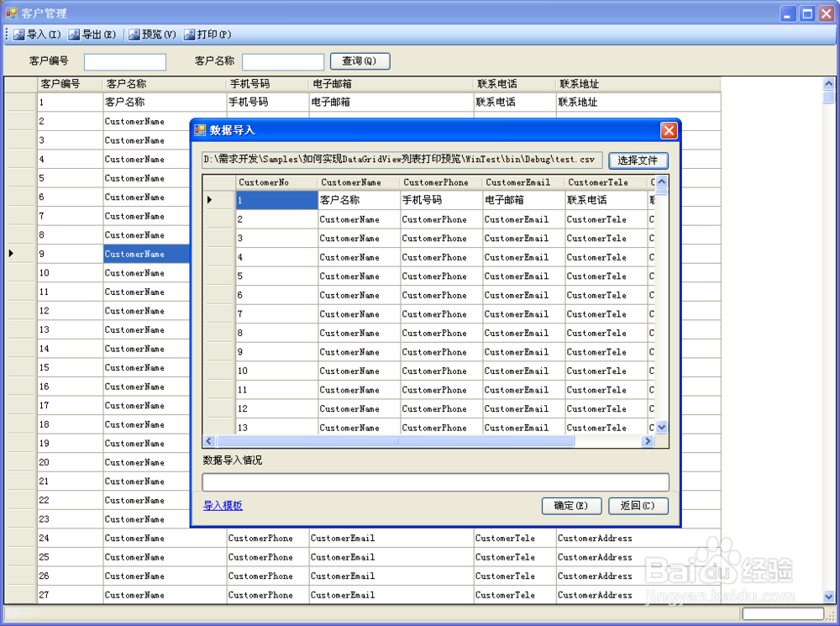This screenshot has height=626, width=840.
Task: Click CustomerTele column header in dialog
Action: click(606, 182)
